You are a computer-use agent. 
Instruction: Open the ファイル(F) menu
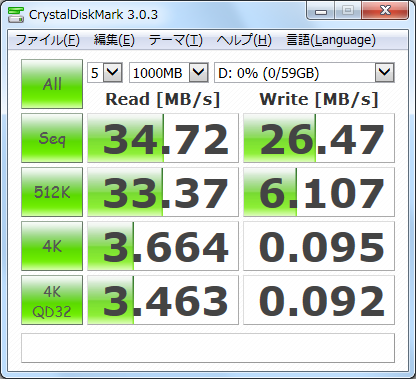48,40
